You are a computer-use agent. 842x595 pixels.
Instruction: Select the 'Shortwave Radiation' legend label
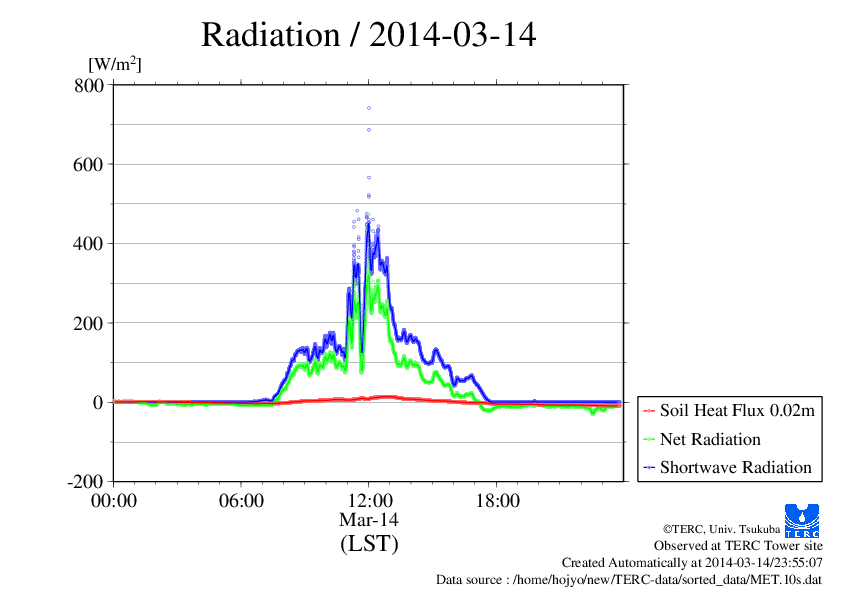click(x=736, y=467)
